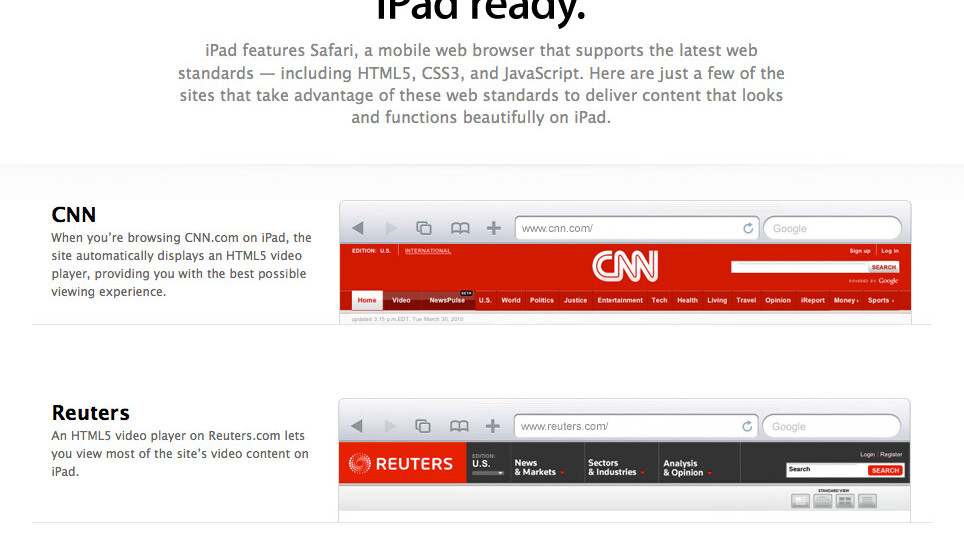Open the CNN U.S. section
964x542 pixels.
pyautogui.click(x=485, y=300)
